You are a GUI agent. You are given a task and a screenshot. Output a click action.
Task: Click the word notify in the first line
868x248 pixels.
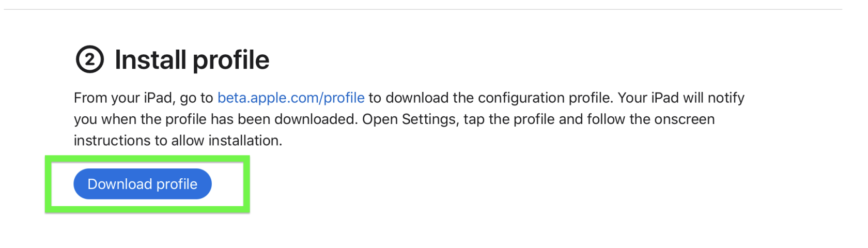pos(726,98)
